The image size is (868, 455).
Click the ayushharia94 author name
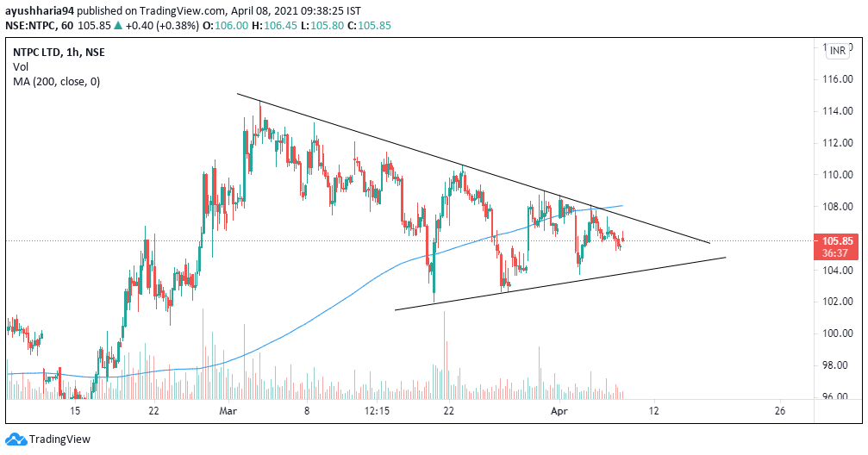click(40, 11)
